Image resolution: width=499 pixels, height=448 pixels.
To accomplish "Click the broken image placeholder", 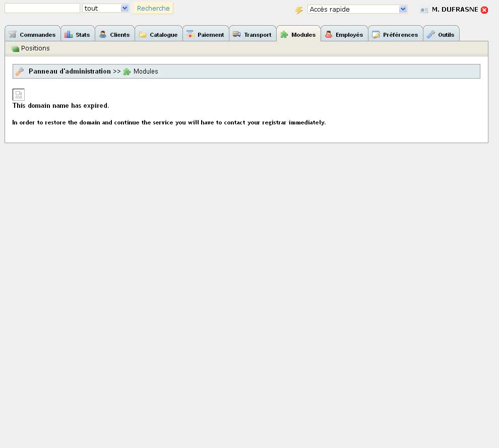I will tap(19, 95).
